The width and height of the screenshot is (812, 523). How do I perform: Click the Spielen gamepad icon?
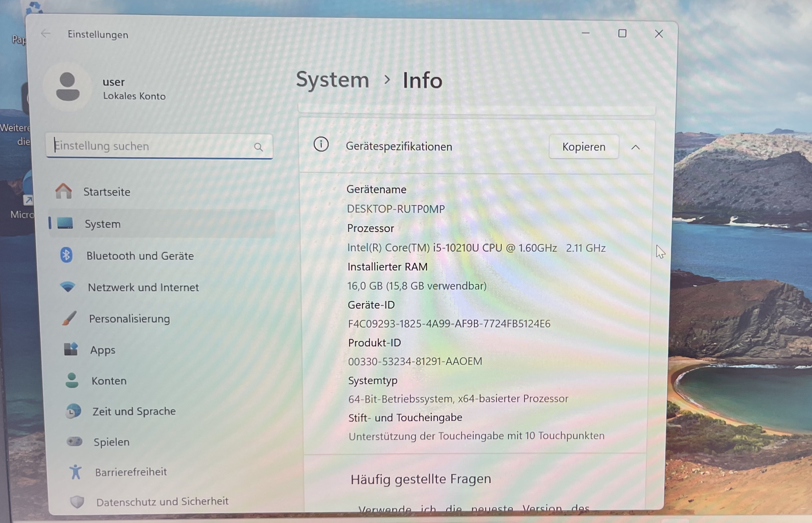[74, 441]
